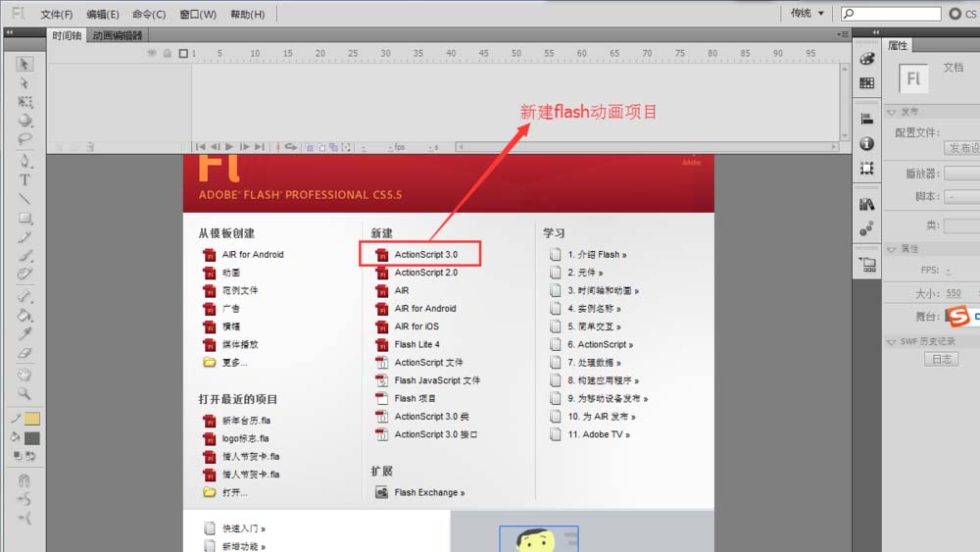Click the stage color swatch
Viewport: 980px width, 552px height.
click(x=949, y=317)
